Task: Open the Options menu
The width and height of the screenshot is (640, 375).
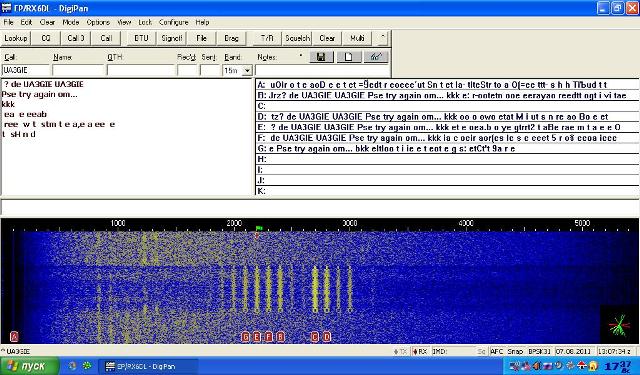Action: (x=98, y=22)
